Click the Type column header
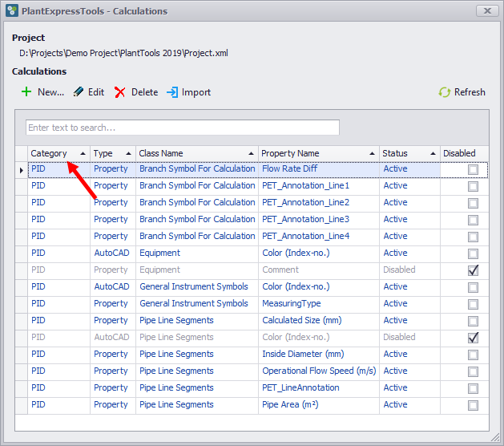The image size is (504, 446). [103, 153]
